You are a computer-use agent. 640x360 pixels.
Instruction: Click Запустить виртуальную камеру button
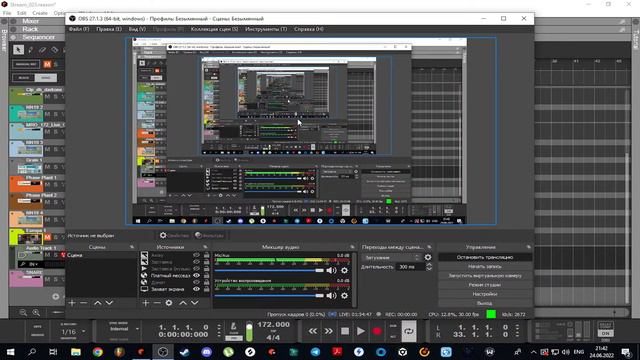(485, 276)
